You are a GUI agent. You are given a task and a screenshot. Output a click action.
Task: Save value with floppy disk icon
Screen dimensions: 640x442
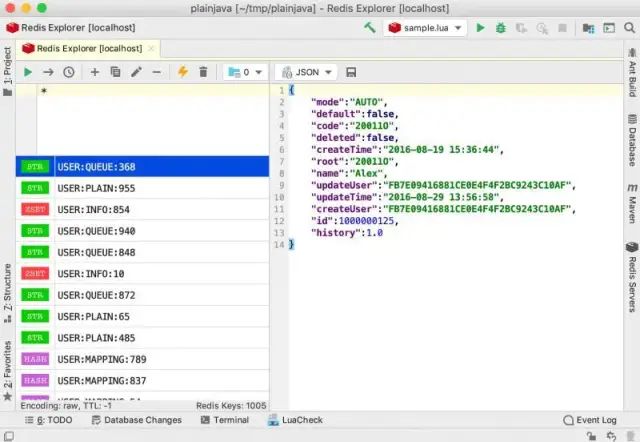point(351,73)
